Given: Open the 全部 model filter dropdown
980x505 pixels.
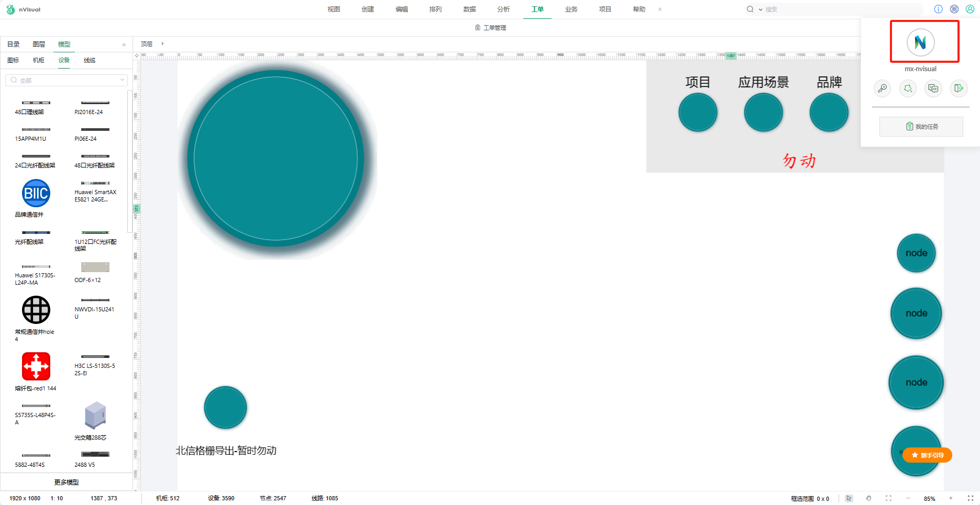Looking at the screenshot, I should 67,80.
